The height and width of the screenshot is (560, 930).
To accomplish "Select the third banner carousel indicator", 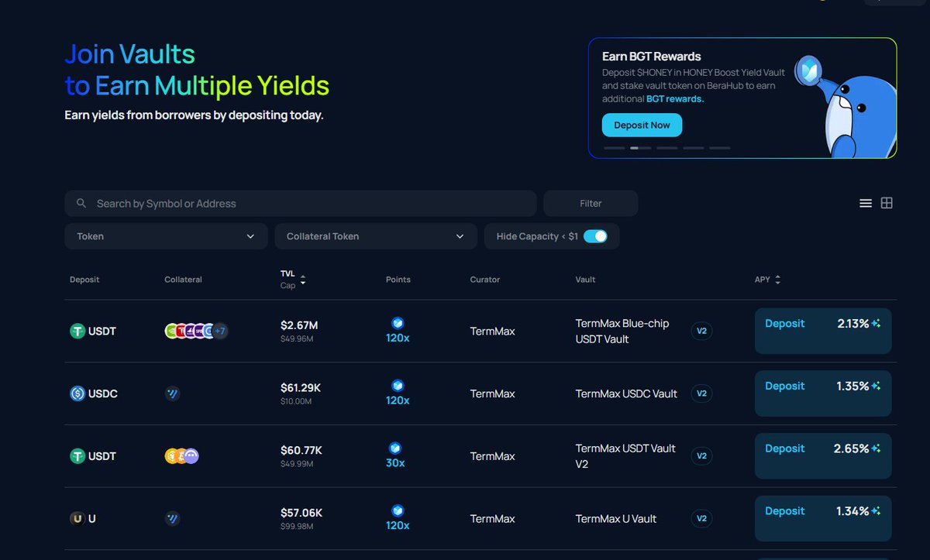I will 666,147.
